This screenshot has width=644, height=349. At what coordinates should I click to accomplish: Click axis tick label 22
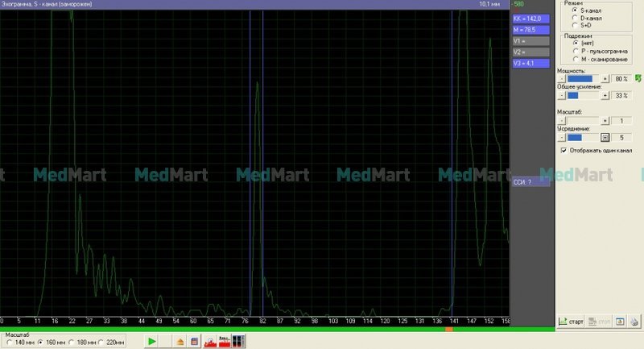pyautogui.click(x=72, y=321)
